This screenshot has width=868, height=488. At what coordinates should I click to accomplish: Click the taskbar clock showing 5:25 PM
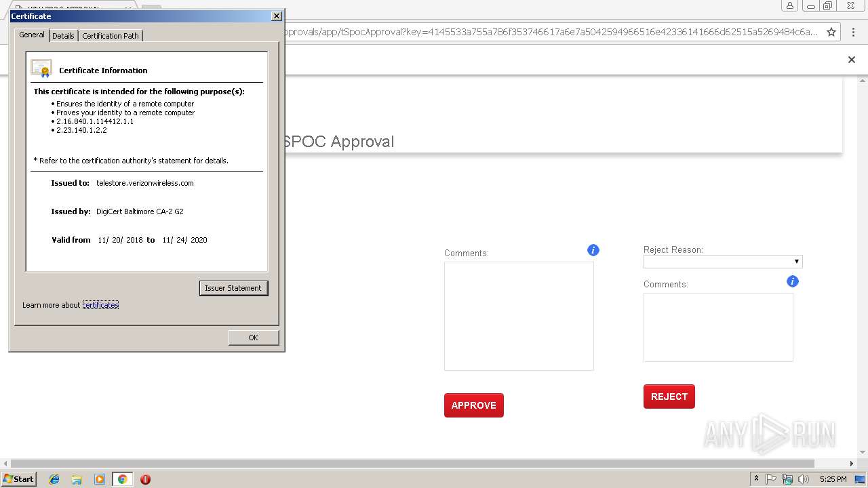[x=833, y=479]
